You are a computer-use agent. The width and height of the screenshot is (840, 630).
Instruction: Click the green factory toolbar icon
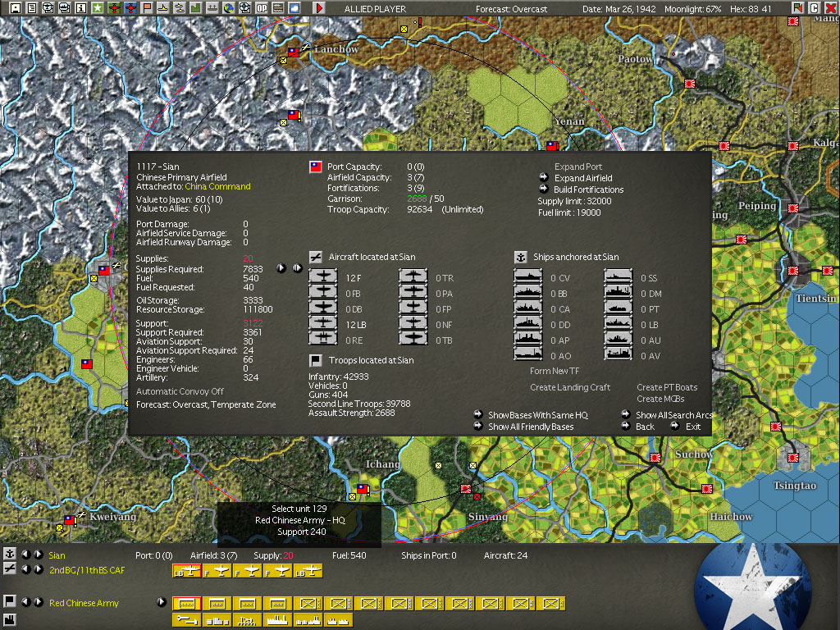coord(195,8)
